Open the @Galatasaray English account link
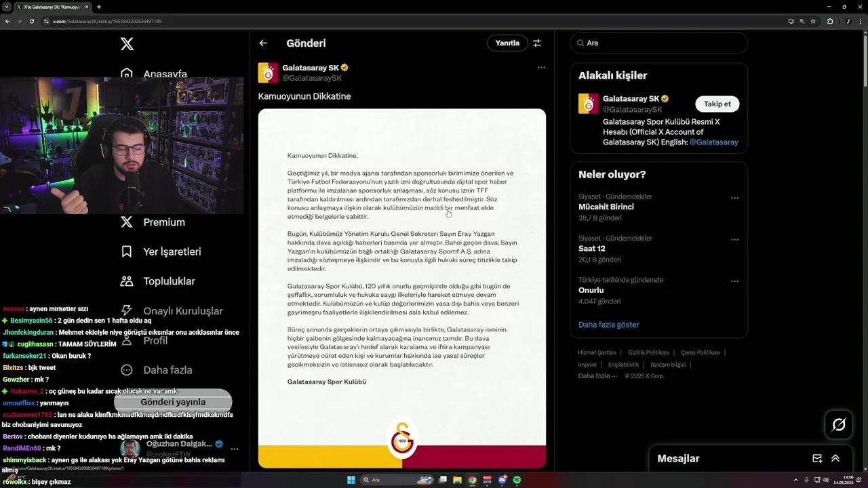 coord(713,142)
